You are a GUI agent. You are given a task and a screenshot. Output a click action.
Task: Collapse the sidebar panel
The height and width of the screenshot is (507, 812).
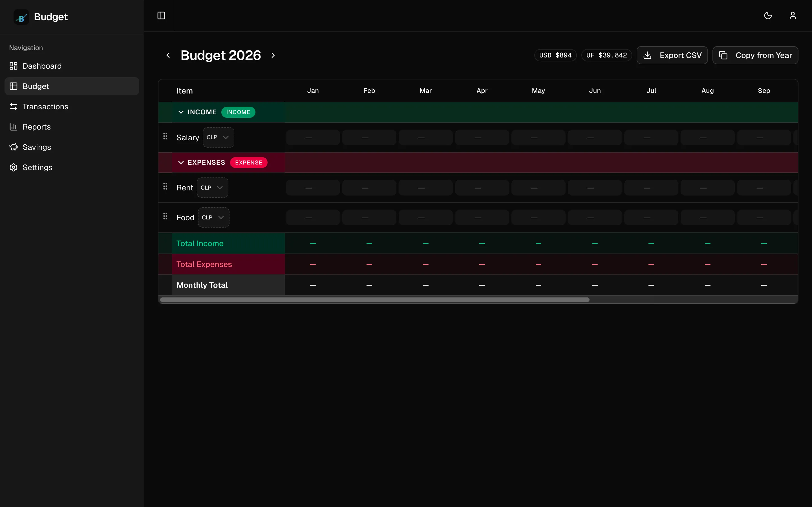[x=161, y=15]
